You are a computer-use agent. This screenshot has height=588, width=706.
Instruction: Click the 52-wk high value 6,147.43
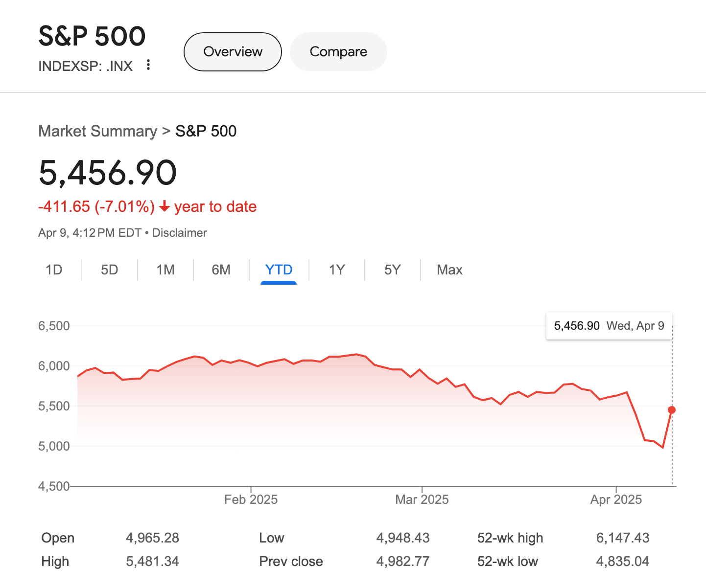(622, 537)
